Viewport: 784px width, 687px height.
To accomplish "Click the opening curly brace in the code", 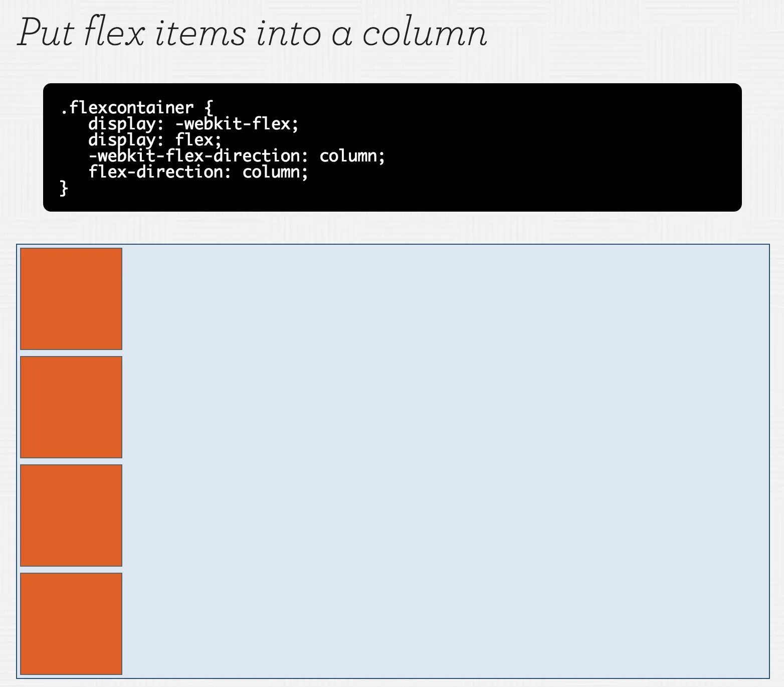I will coord(209,108).
